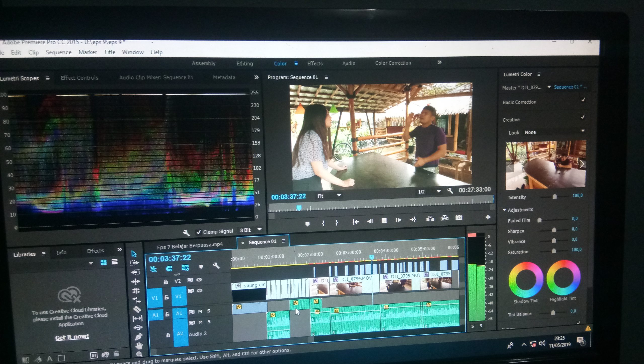Screen dimensions: 644x364
Task: Click the Extract button in Program monitor
Action: click(445, 218)
